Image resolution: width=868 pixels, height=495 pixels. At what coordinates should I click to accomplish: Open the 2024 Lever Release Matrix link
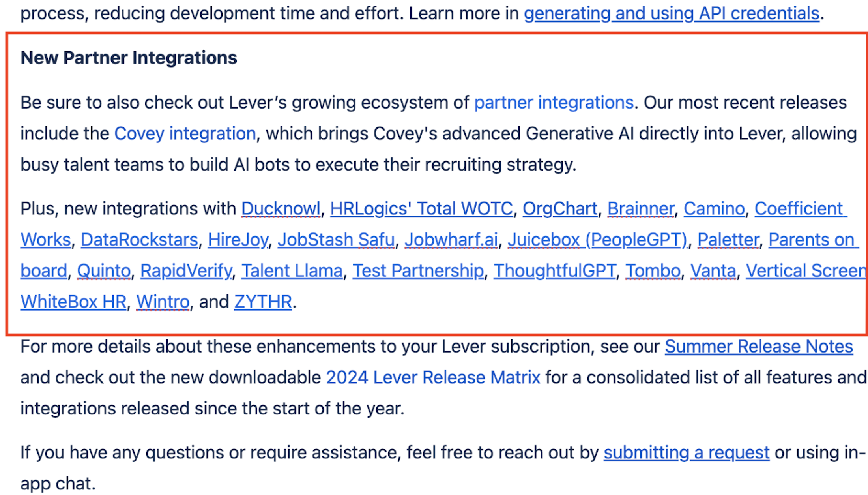coord(433,378)
